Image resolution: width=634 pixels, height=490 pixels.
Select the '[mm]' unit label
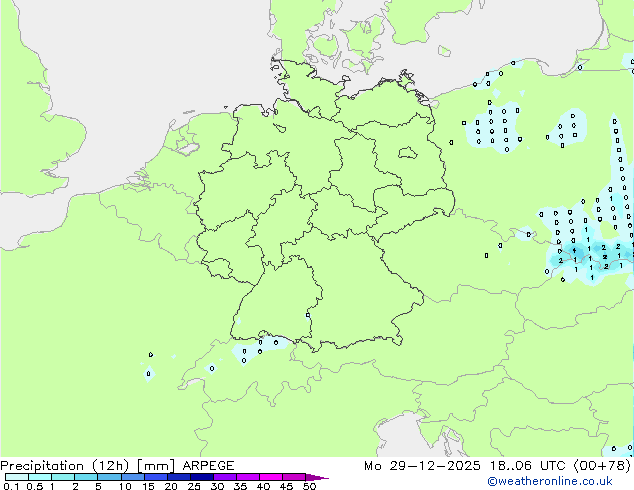156,466
